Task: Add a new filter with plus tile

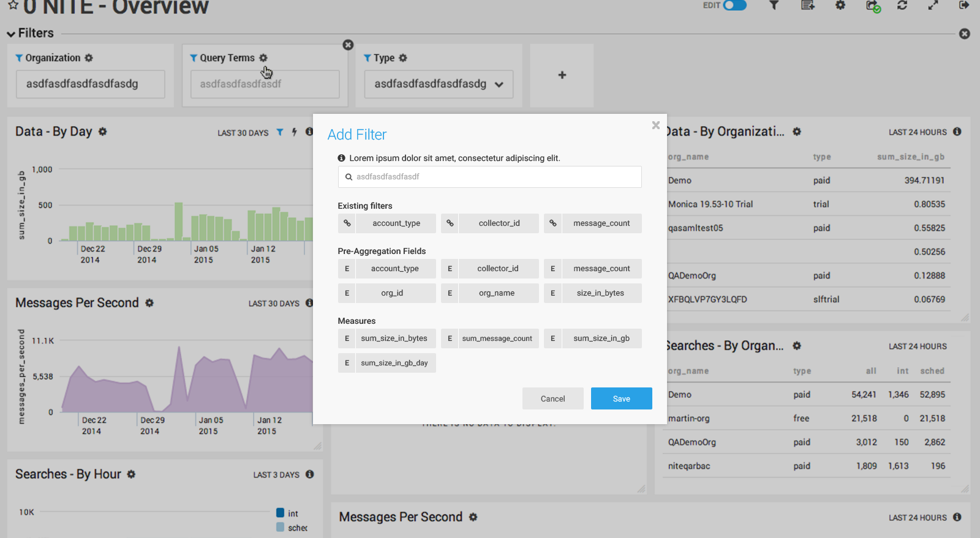Action: pyautogui.click(x=562, y=75)
